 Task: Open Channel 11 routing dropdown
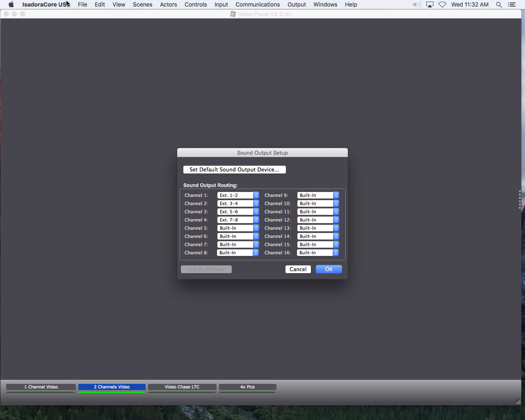tap(318, 212)
